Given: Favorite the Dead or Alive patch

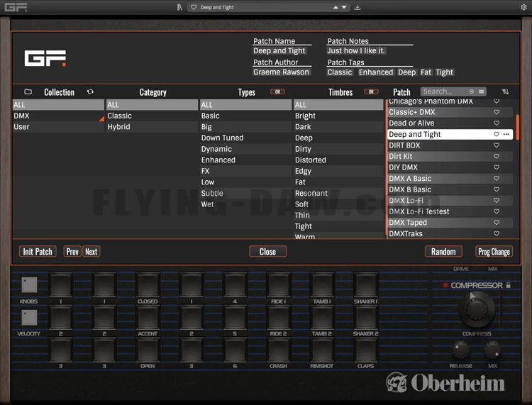Looking at the screenshot, I should 497,123.
